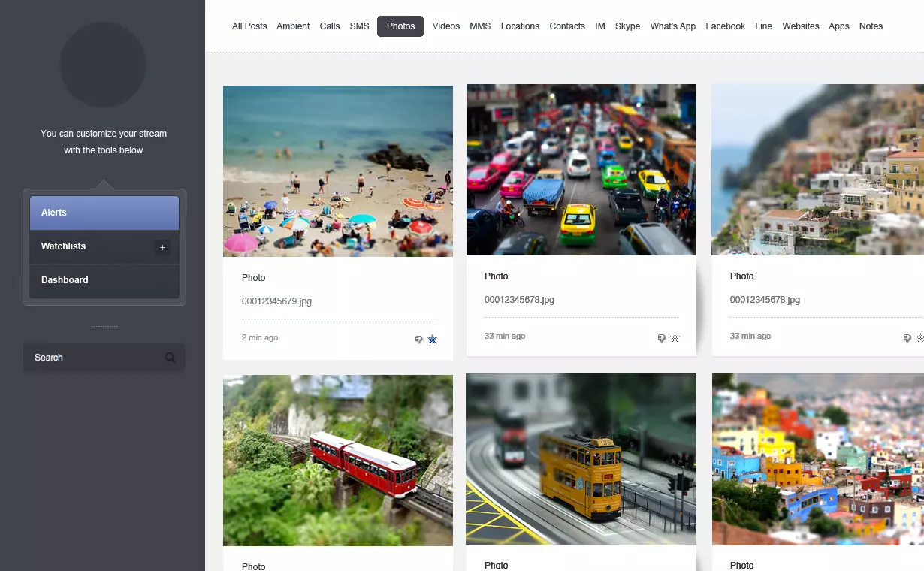This screenshot has width=924, height=571.
Task: Open the All Posts tab
Action: [x=249, y=26]
